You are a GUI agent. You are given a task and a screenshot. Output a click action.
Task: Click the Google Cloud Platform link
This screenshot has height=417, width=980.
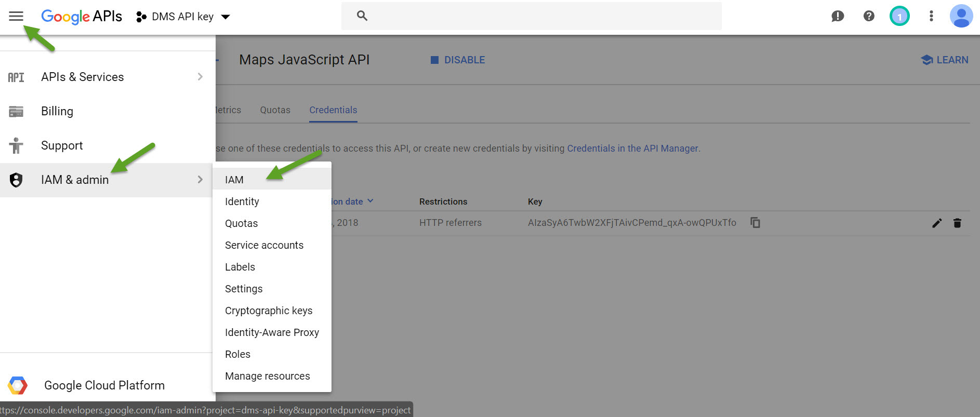104,385
